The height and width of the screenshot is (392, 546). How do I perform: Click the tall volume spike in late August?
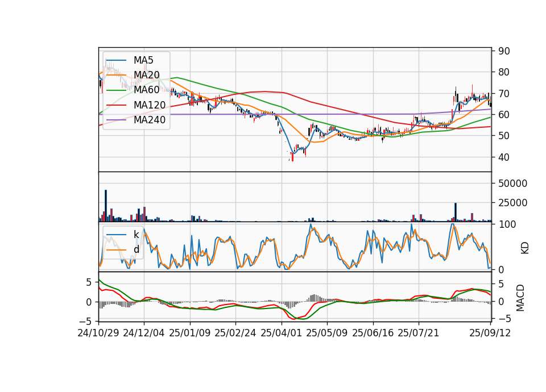click(455, 212)
